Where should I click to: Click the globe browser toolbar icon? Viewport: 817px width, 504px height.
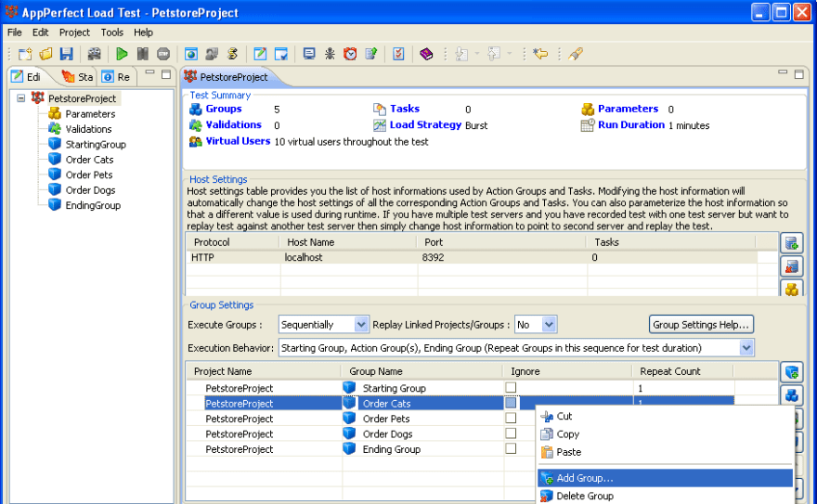click(191, 54)
